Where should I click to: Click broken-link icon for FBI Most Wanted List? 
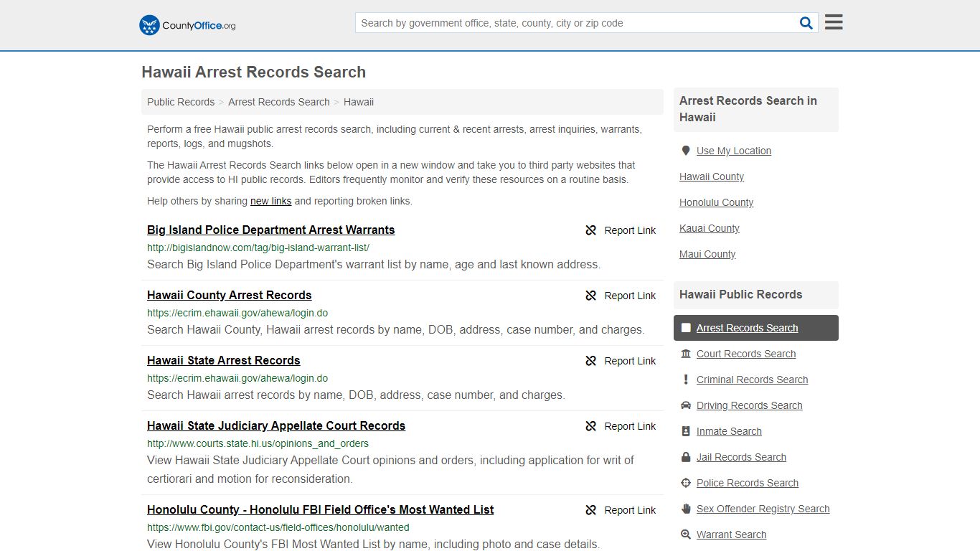coord(591,510)
